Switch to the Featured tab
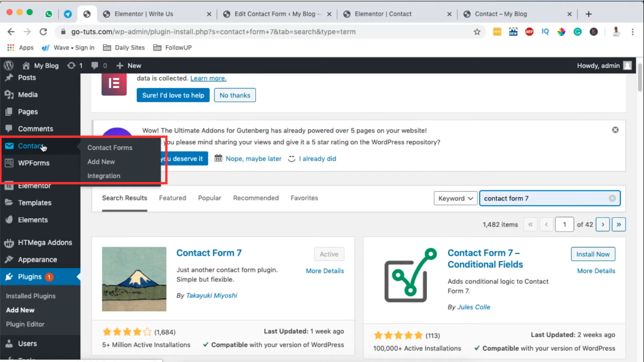 pyautogui.click(x=173, y=198)
